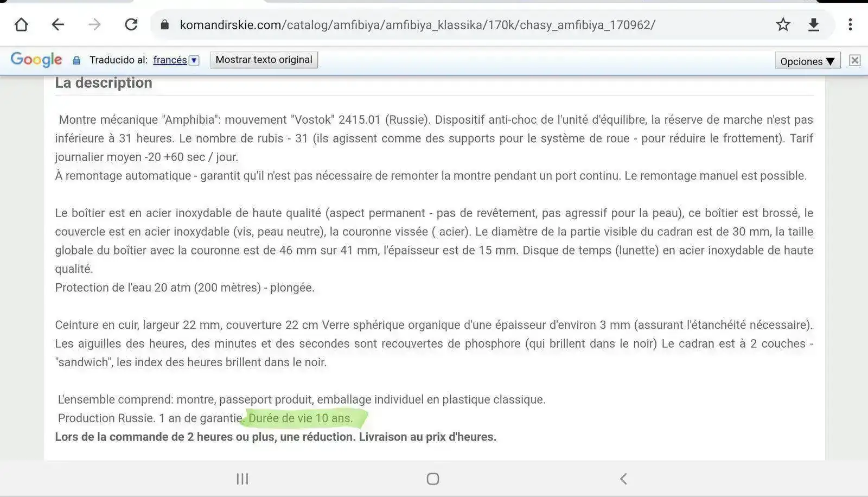The image size is (868, 497).
Task: Tap the Android recent apps button
Action: coord(242,479)
